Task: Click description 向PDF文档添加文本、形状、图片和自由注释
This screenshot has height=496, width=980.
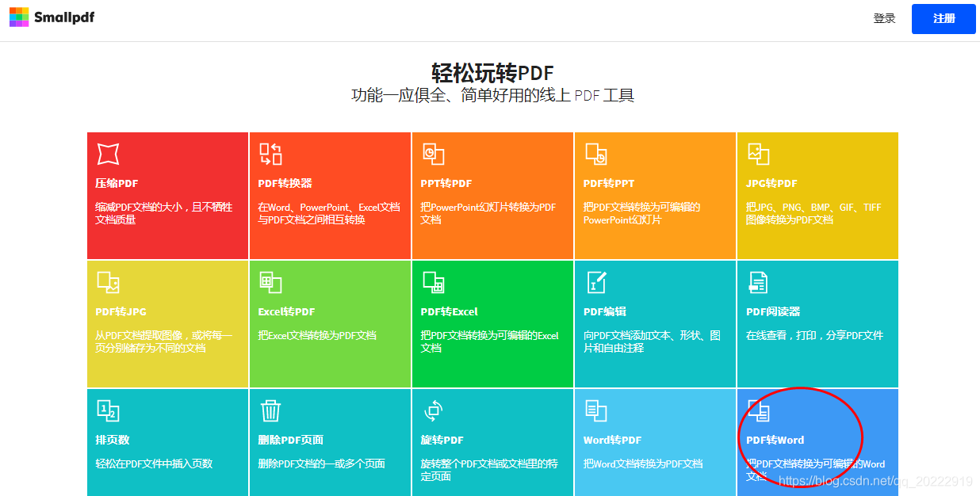Action: (x=652, y=341)
